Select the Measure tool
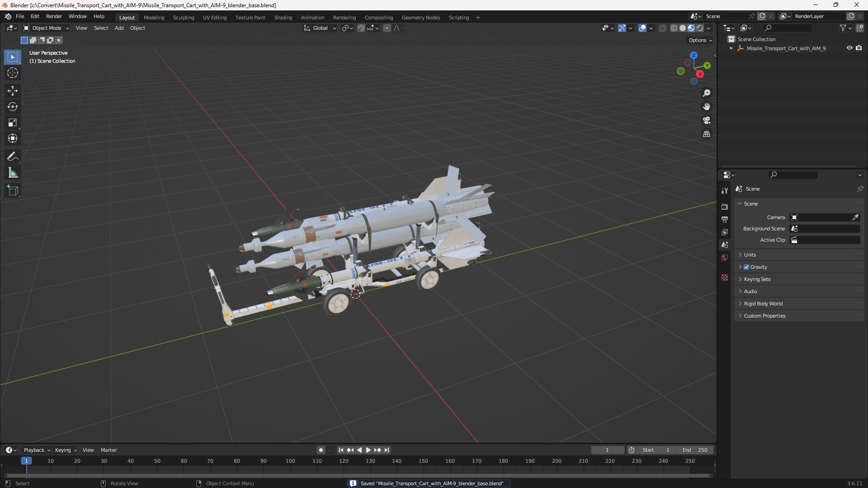The width and height of the screenshot is (868, 488). [x=13, y=173]
